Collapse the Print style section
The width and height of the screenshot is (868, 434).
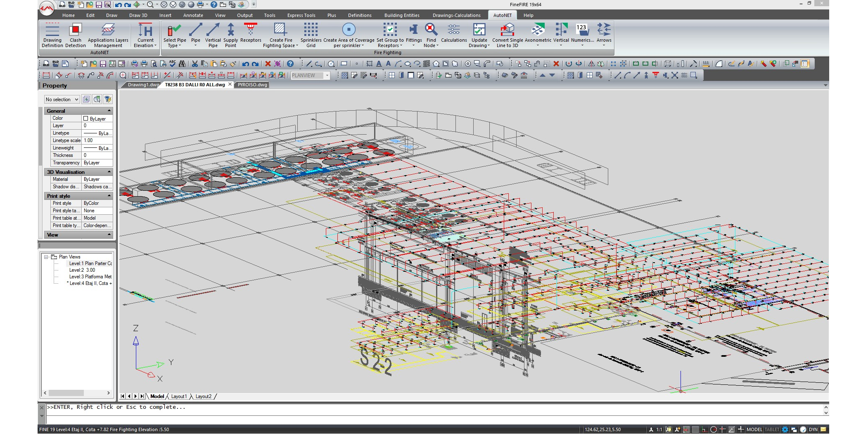pyautogui.click(x=109, y=196)
